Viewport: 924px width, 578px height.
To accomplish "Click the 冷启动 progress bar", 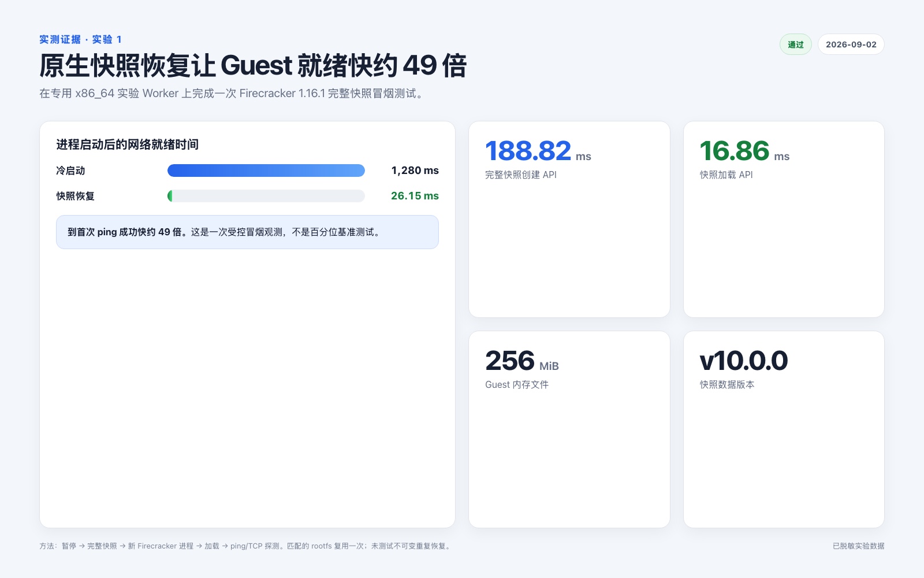I will coord(266,171).
